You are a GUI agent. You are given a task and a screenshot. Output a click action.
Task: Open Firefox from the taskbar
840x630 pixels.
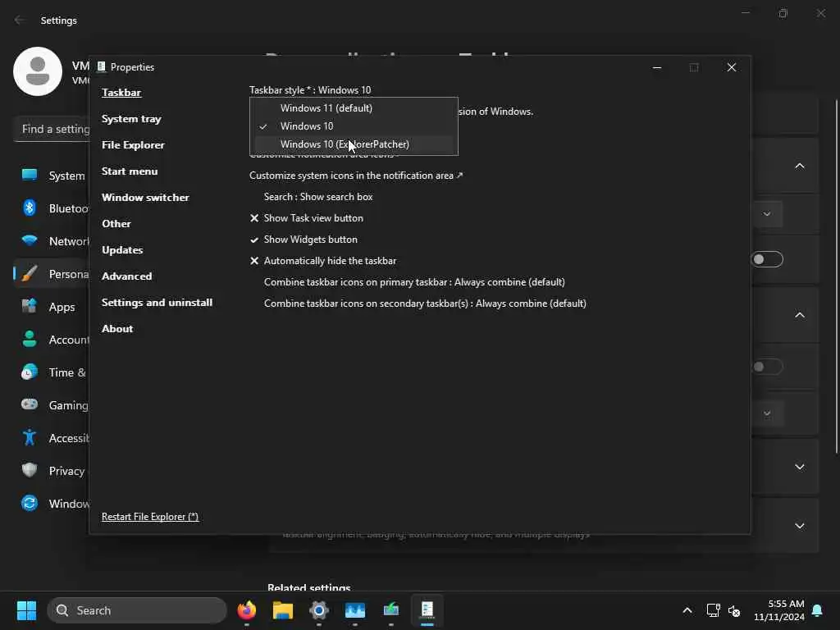point(247,610)
